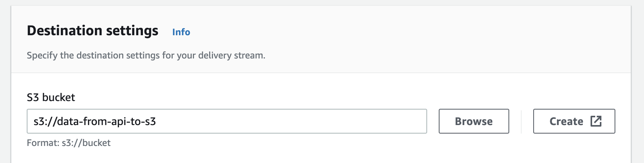
Task: Click empty space right of bucket name in field
Action: (290, 121)
